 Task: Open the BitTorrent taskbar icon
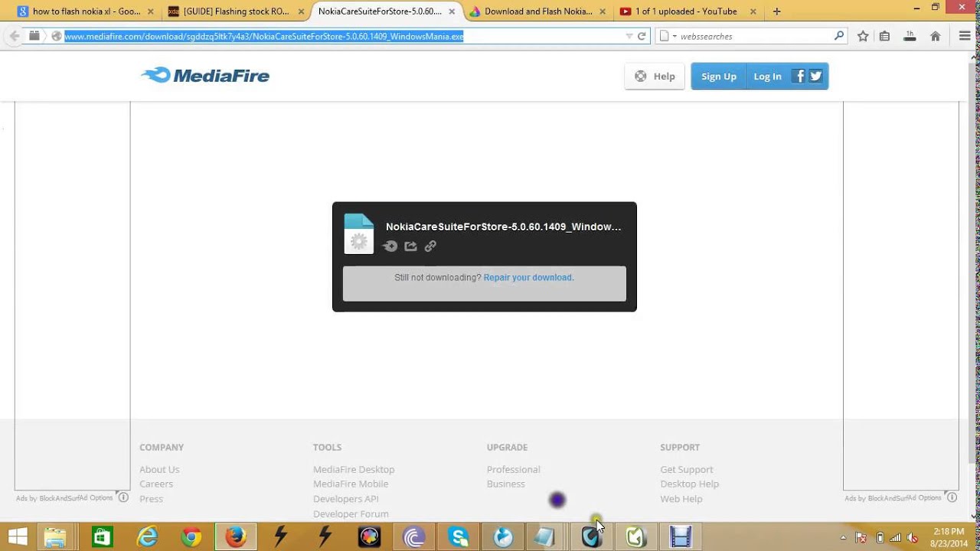[x=414, y=537]
